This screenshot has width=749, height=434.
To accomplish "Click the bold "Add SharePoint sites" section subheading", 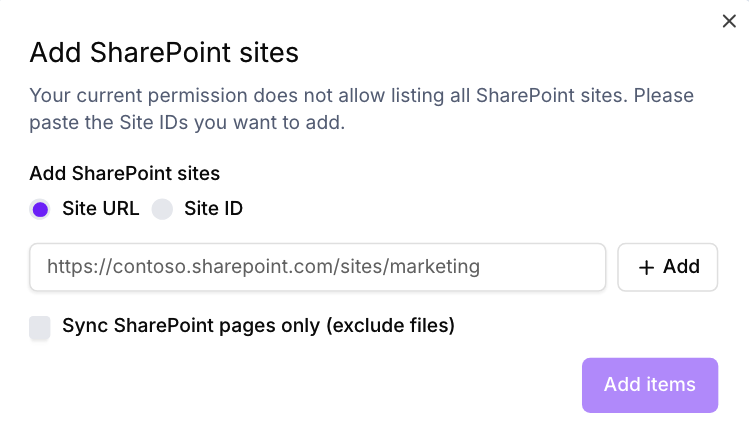I will [124, 173].
